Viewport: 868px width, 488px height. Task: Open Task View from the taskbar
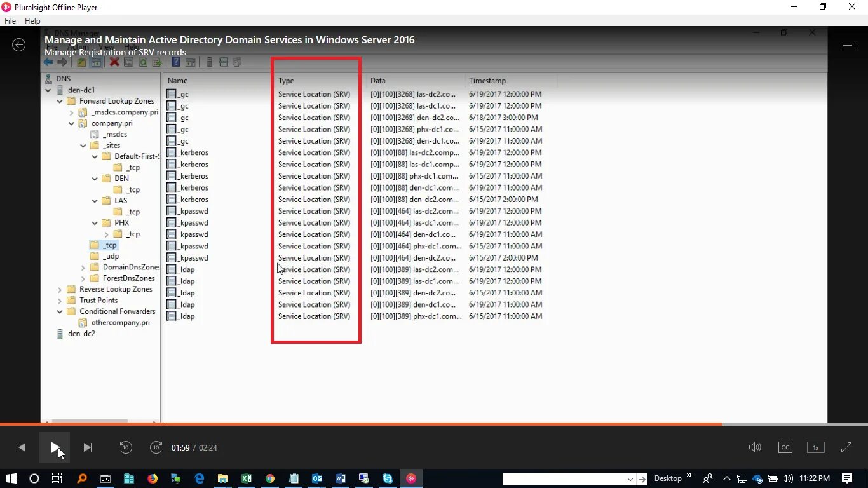pyautogui.click(x=57, y=478)
